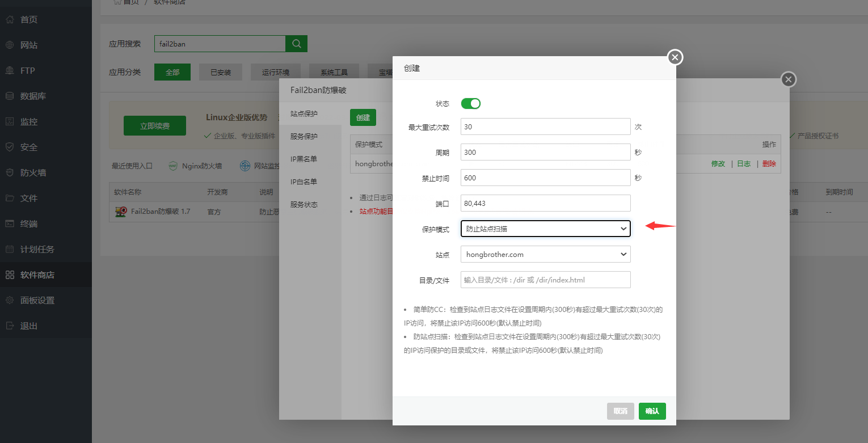868x443 pixels.
Task: Open the Nginx防火墙 shortcut
Action: (x=195, y=166)
